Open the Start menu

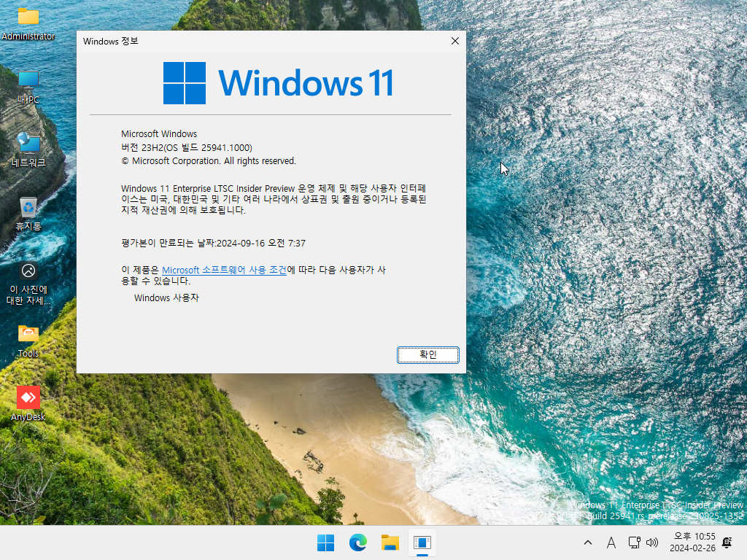click(326, 542)
